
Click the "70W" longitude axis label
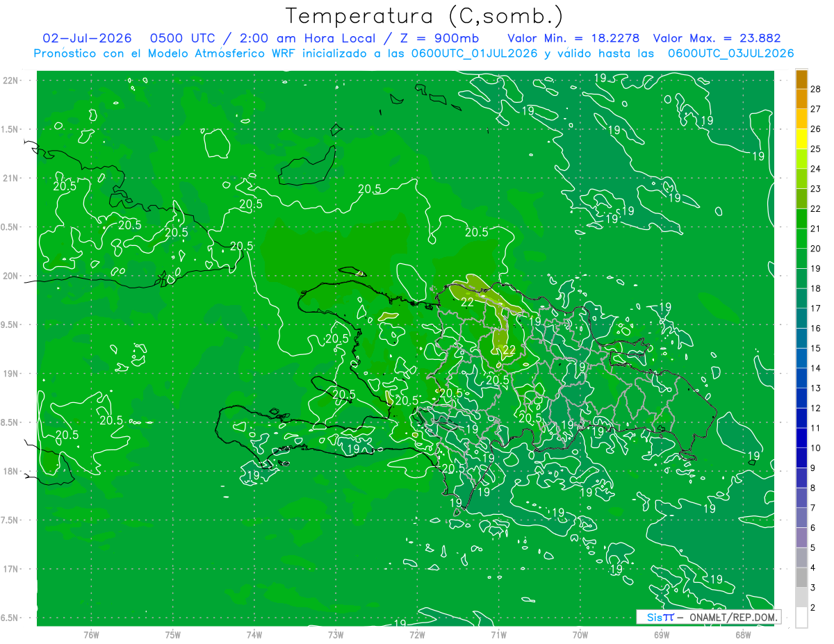[580, 635]
